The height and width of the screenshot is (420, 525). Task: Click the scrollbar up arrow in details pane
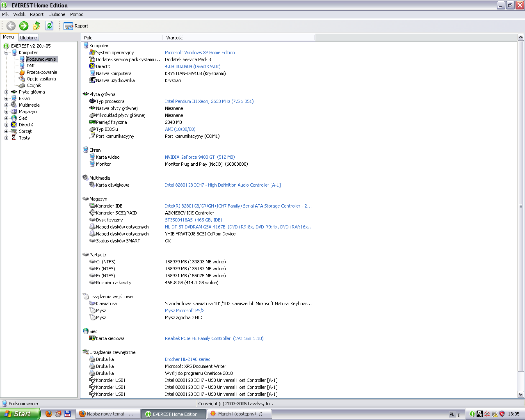point(521,37)
